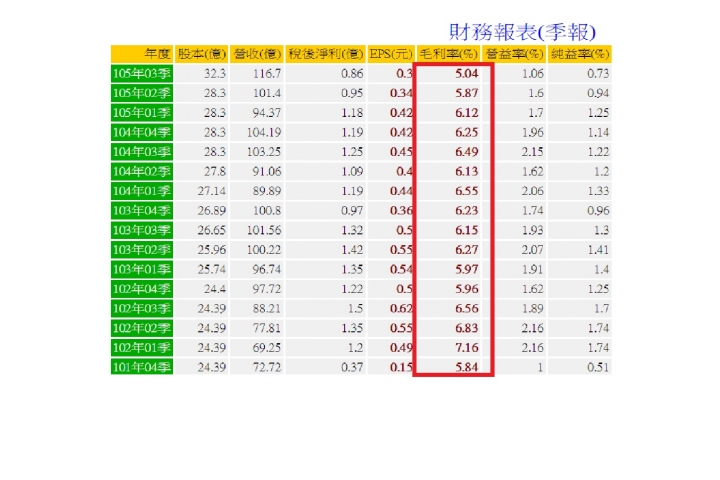720x480 pixels.
Task: Click the EPS(元) column header
Action: (x=391, y=54)
